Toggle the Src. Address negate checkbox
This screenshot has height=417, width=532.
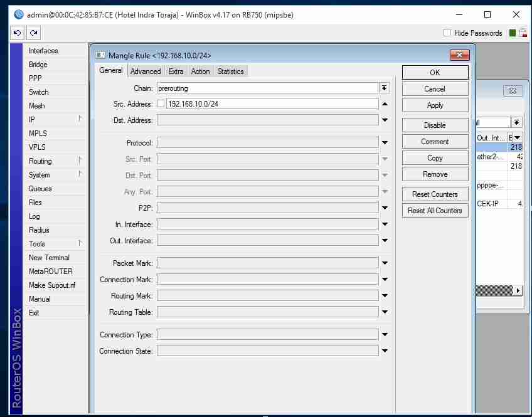click(x=161, y=103)
